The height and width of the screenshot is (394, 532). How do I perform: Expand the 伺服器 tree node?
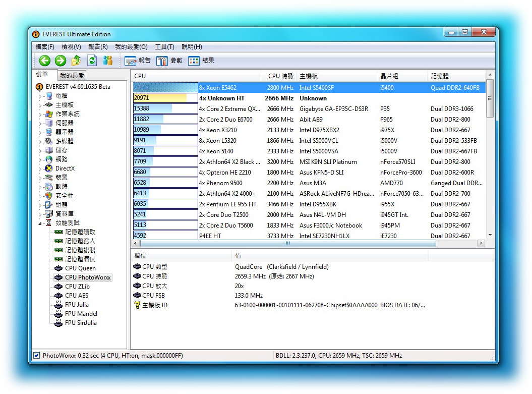[x=40, y=124]
